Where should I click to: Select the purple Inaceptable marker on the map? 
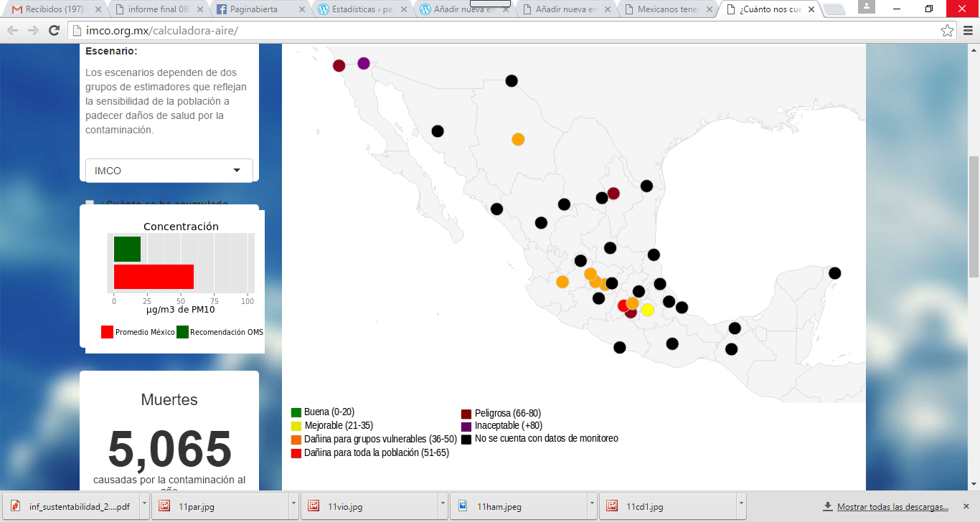pyautogui.click(x=364, y=63)
